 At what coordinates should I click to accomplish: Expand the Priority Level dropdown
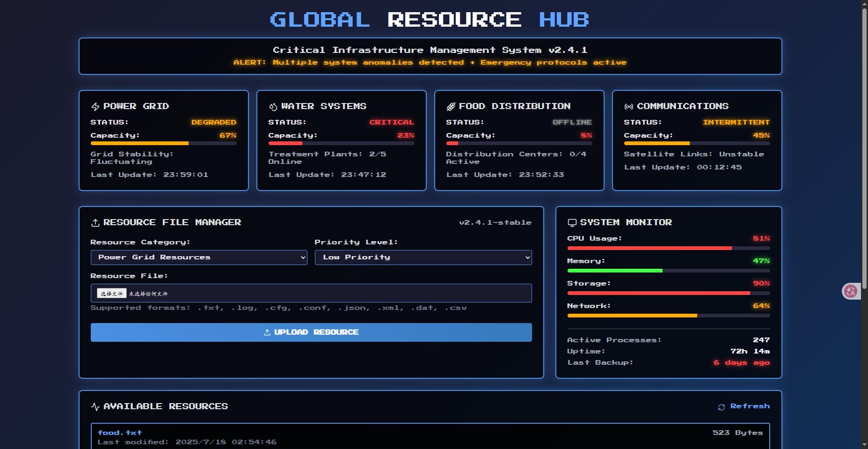point(423,258)
